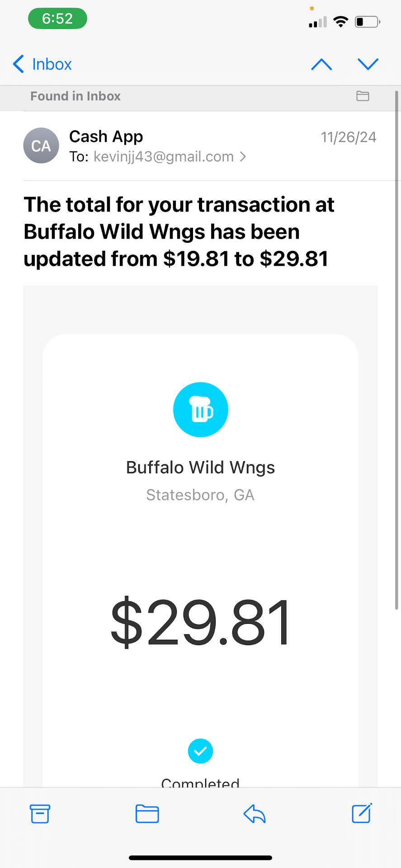Compose a new message with pencil icon

click(362, 813)
